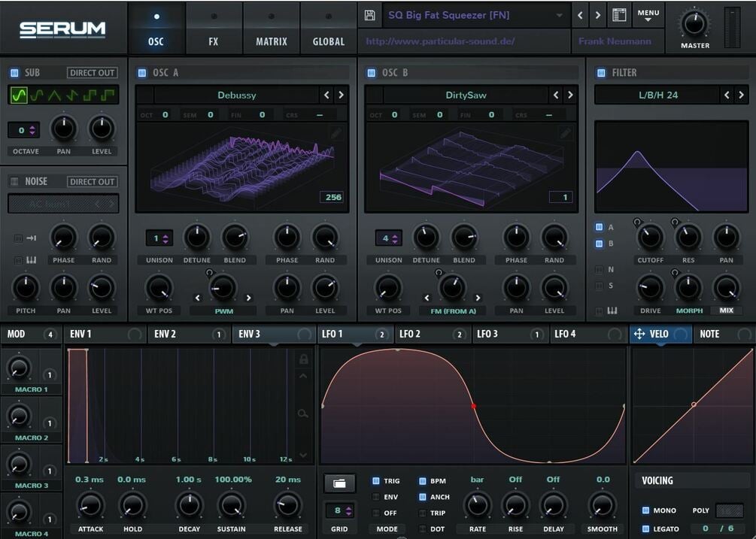Switch to the MATRIX tab
756x539 pixels.
click(x=271, y=29)
